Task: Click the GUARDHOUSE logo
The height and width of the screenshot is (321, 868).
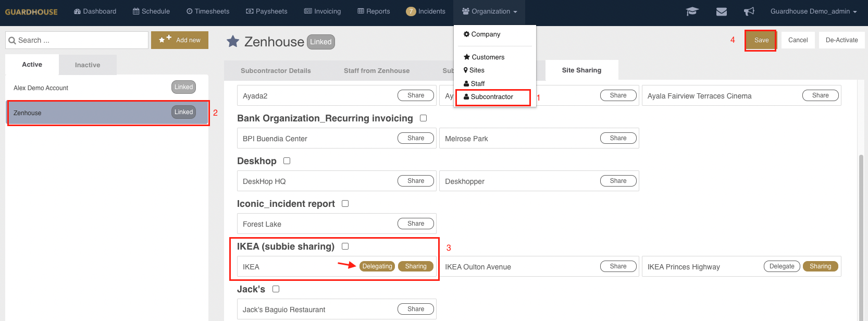Action: [31, 11]
